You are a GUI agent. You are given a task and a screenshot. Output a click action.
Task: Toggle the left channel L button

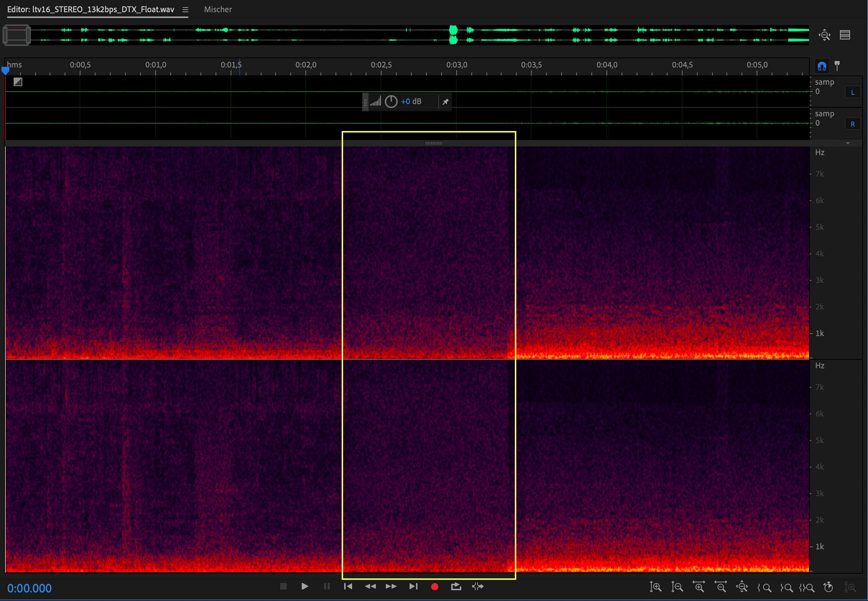pos(853,92)
